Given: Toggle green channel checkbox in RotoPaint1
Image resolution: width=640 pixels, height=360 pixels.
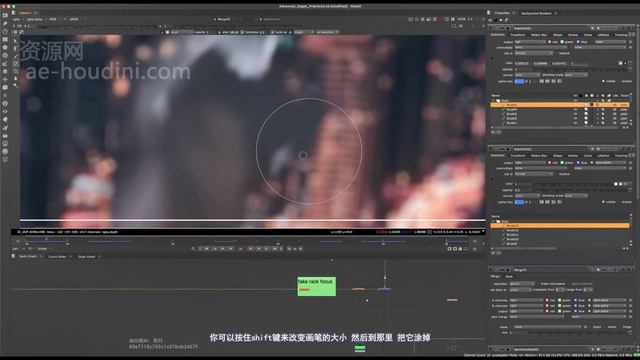Looking at the screenshot, I should [x=562, y=42].
